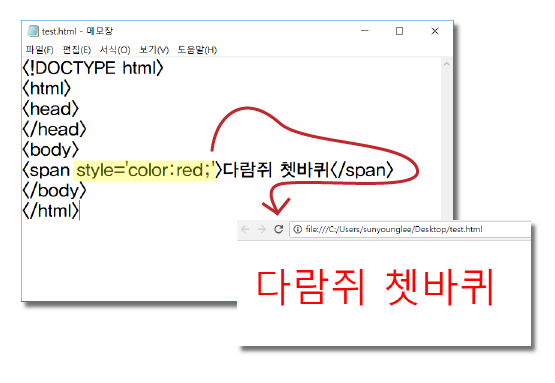Minimize the Notepad window
Image resolution: width=555 pixels, height=383 pixels.
(x=365, y=31)
